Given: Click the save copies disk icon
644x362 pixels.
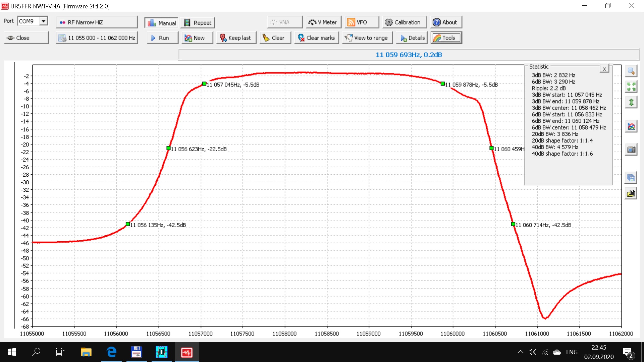Looking at the screenshot, I should 631,178.
